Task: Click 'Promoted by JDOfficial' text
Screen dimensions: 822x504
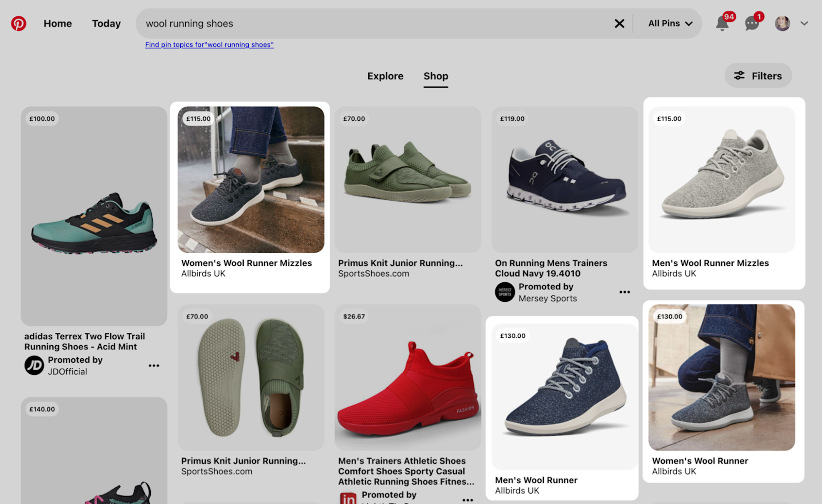Action: point(75,366)
